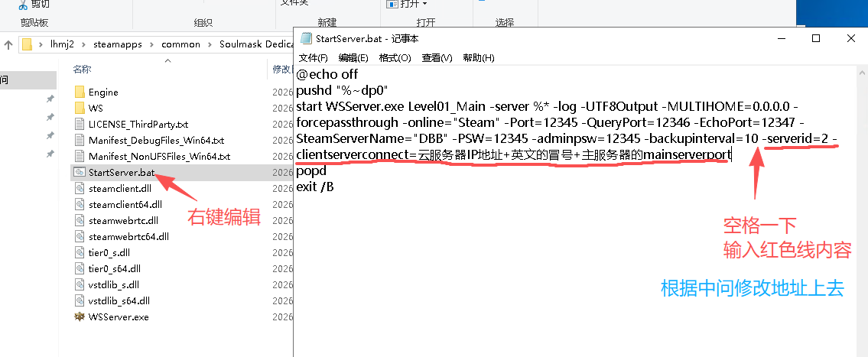
Task: Select the WS folder icon
Action: click(x=80, y=108)
